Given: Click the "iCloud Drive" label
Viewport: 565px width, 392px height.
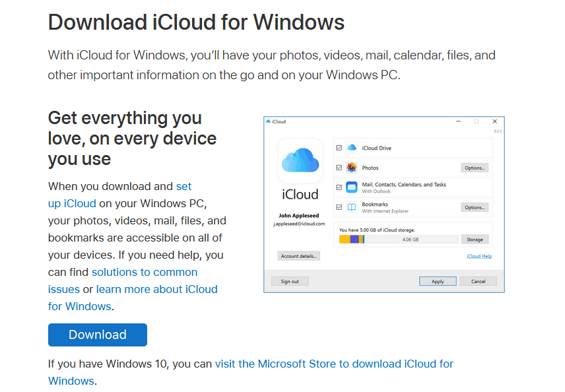Looking at the screenshot, I should click(376, 148).
